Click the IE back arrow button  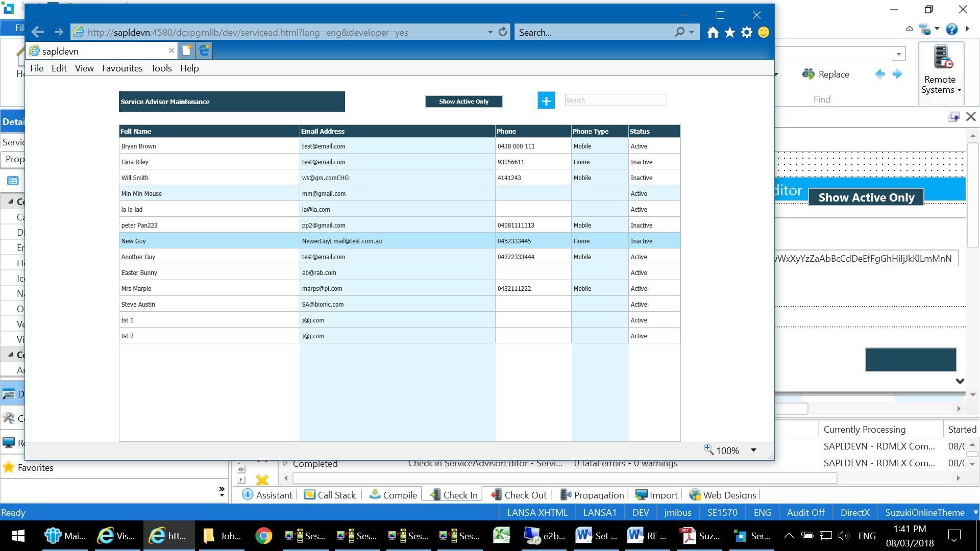pos(38,32)
